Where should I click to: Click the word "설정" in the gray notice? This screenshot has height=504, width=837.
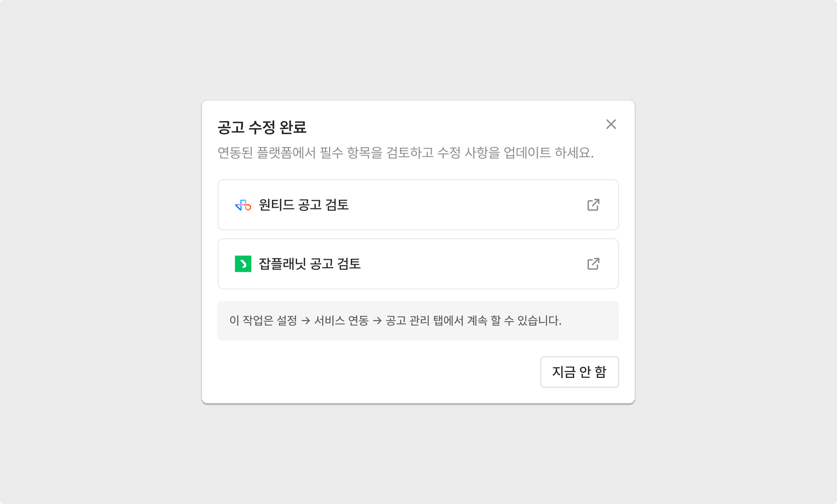287,321
